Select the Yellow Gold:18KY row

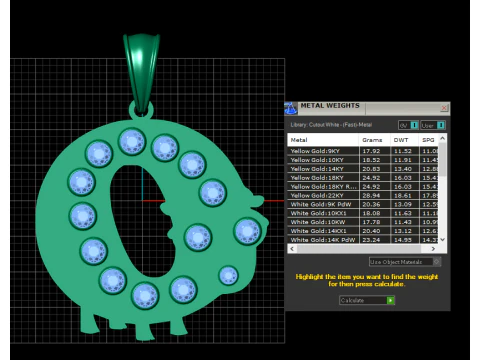click(363, 178)
